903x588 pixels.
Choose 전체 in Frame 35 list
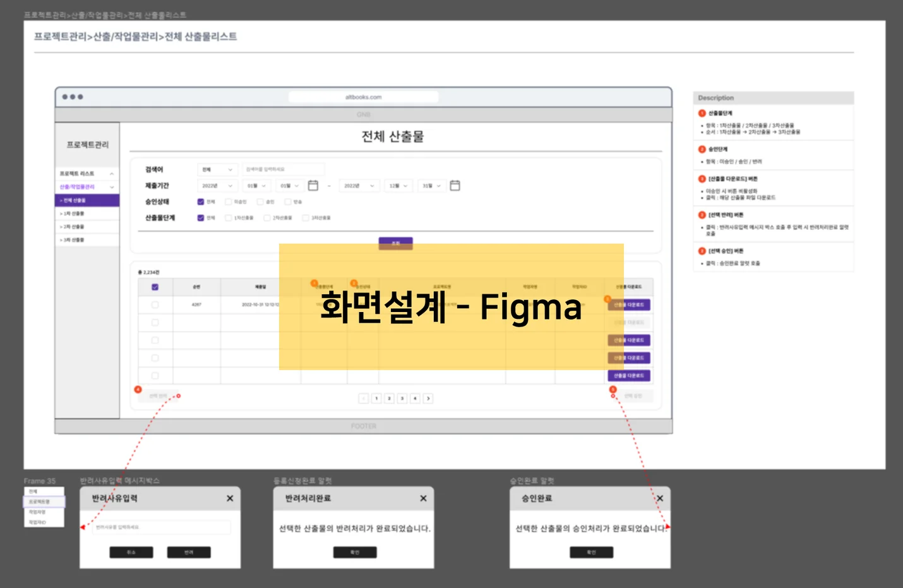(44, 491)
